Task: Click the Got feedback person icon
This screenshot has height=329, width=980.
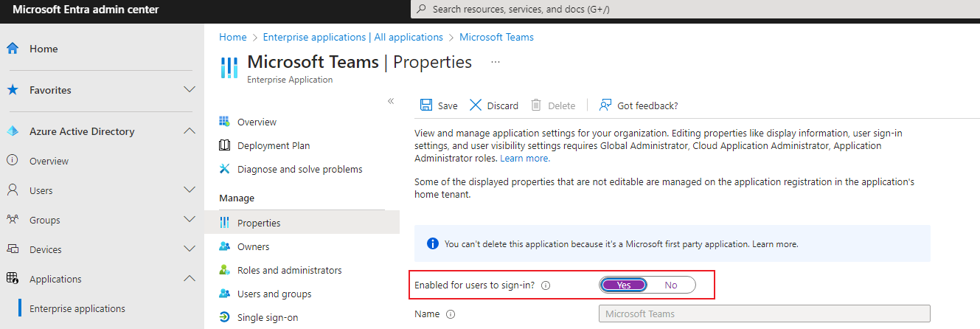Action: pos(605,105)
